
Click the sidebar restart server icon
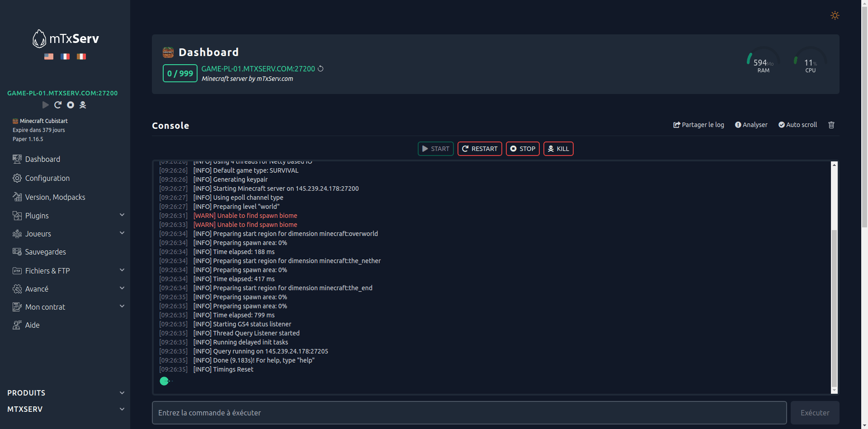coord(58,105)
